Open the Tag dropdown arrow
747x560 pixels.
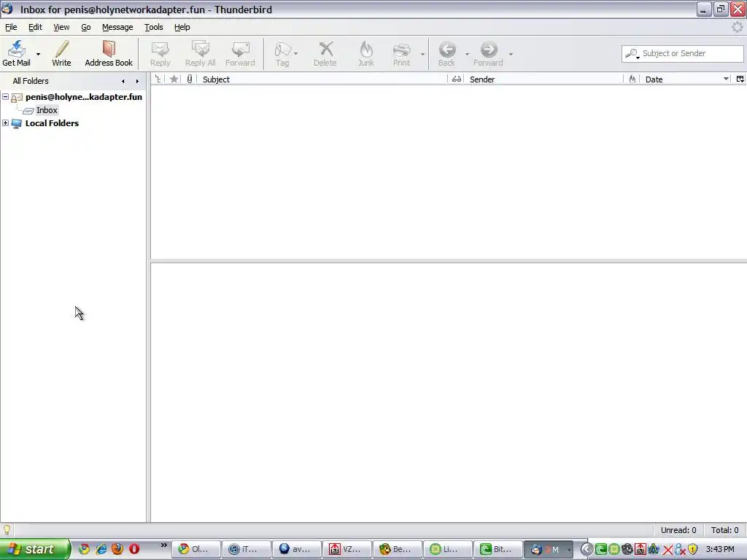(x=296, y=54)
